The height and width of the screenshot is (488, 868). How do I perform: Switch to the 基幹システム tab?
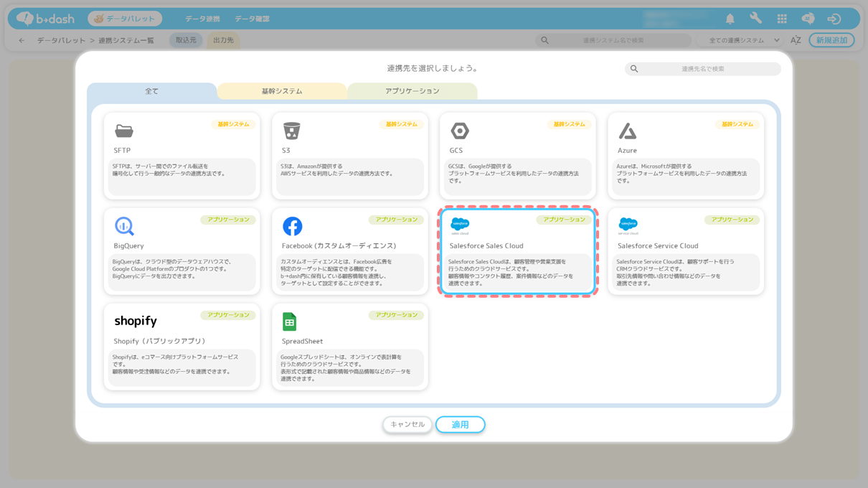pyautogui.click(x=282, y=91)
